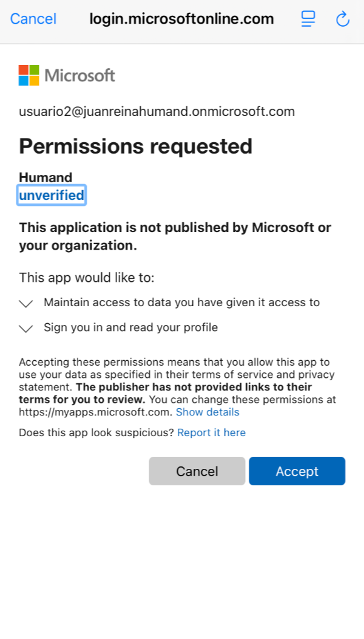Expand the Maintain access permission chevron
Viewport: 364px width, 639px height.
25,303
